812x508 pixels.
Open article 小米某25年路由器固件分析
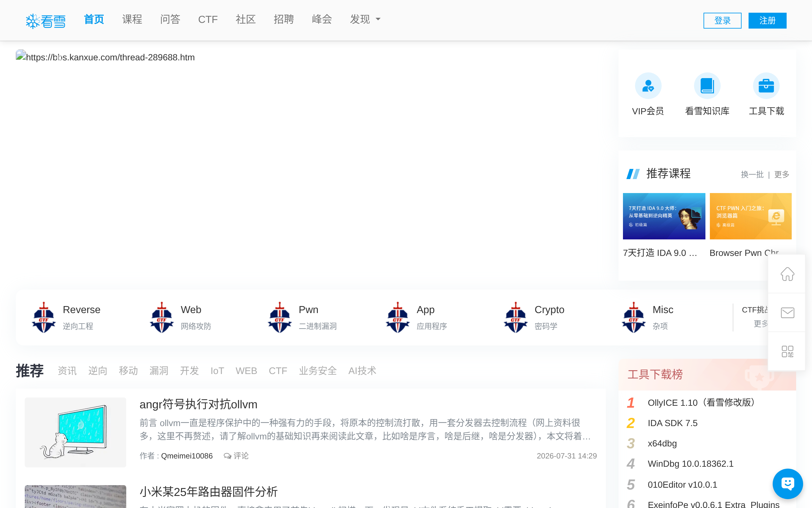(x=209, y=492)
